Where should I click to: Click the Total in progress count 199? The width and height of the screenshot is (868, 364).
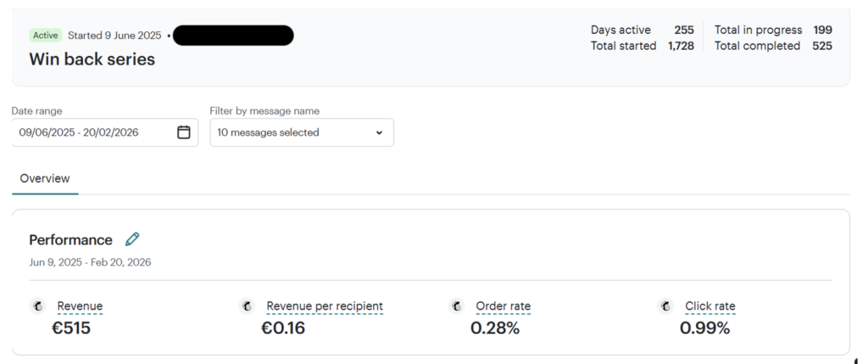822,30
